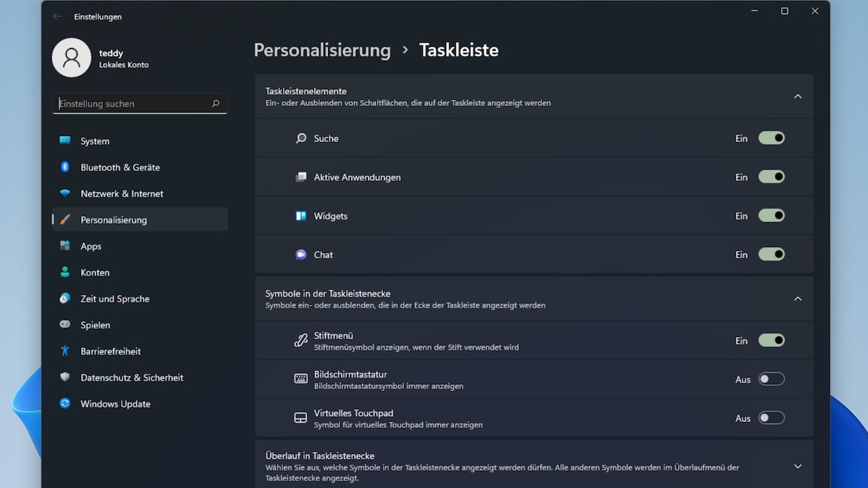Open the Apps settings category
The width and height of the screenshot is (868, 488).
click(90, 246)
